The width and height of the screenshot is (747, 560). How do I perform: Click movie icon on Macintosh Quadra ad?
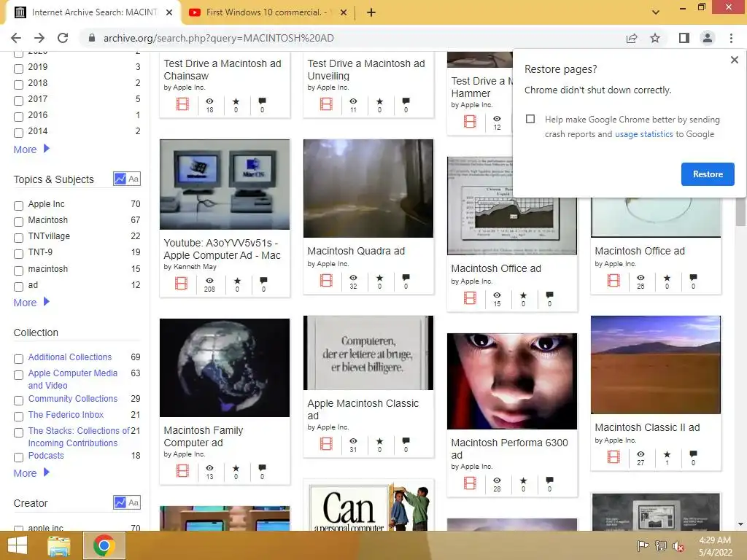326,281
